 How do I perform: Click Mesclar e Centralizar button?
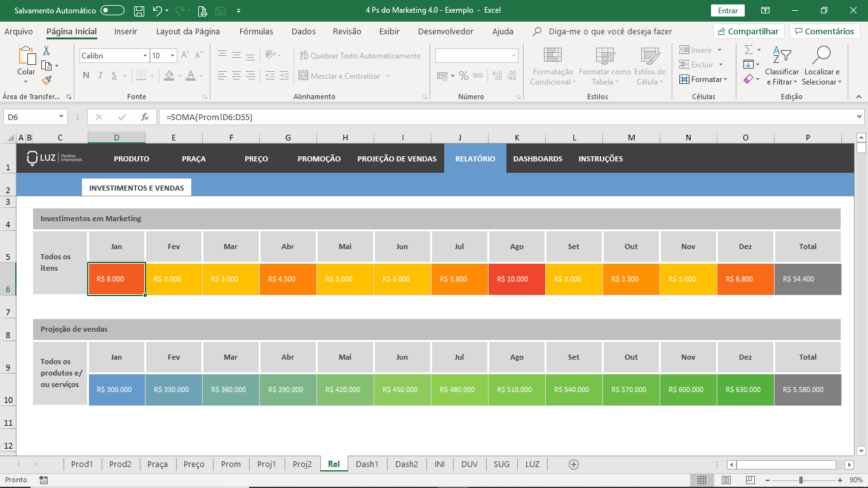(x=340, y=76)
